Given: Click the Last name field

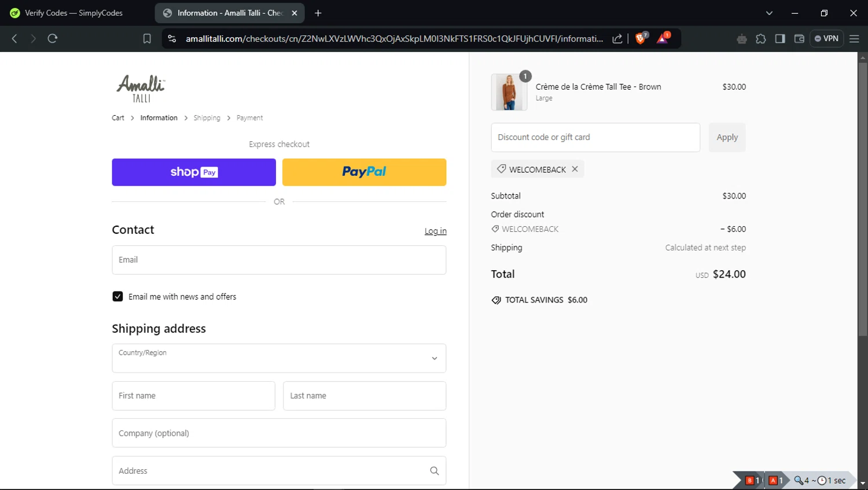Looking at the screenshot, I should [365, 396].
